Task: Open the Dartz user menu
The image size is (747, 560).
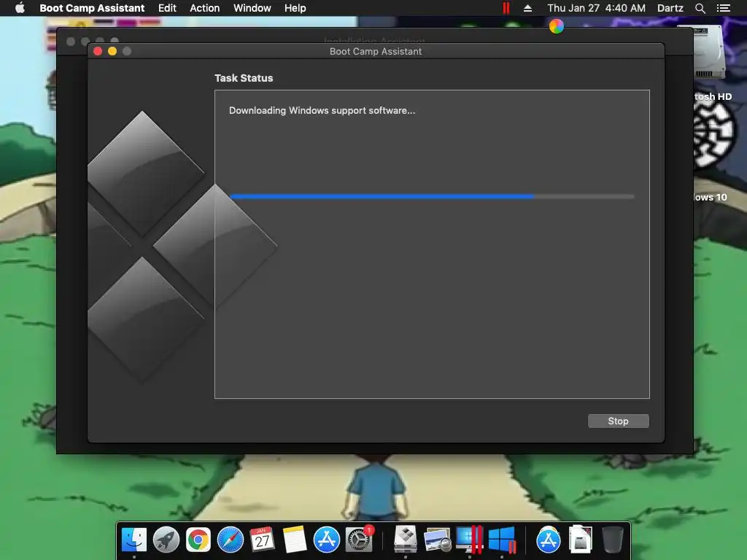Action: (x=670, y=8)
